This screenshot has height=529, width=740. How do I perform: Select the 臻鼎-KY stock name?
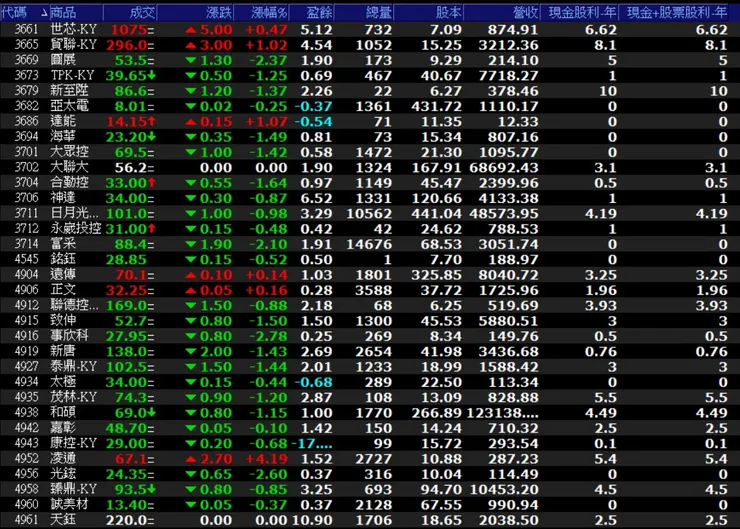74,488
